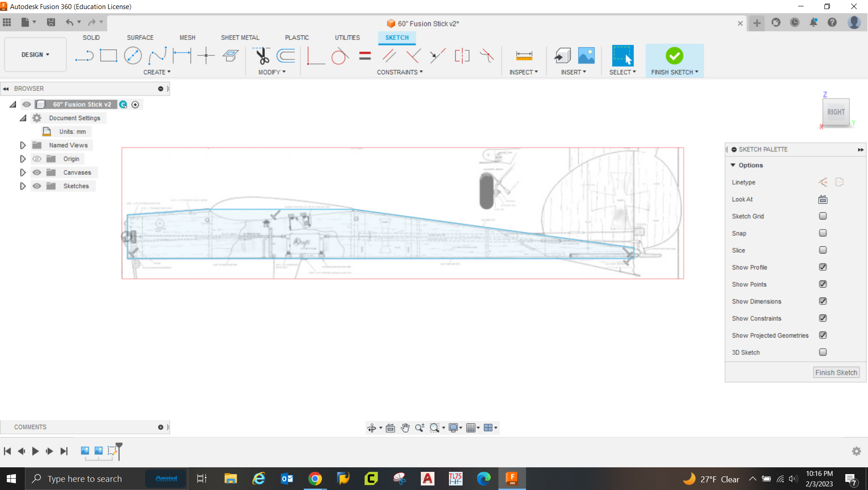Select the Offset tool in Modify
This screenshot has width=868, height=490.
coord(286,56)
